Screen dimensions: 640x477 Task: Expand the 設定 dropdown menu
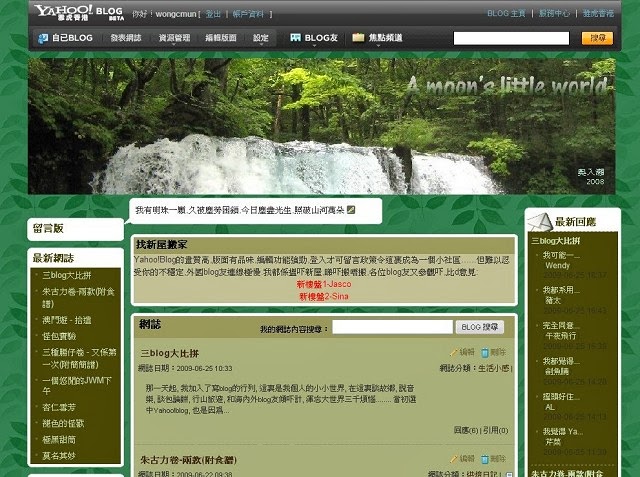click(260, 38)
